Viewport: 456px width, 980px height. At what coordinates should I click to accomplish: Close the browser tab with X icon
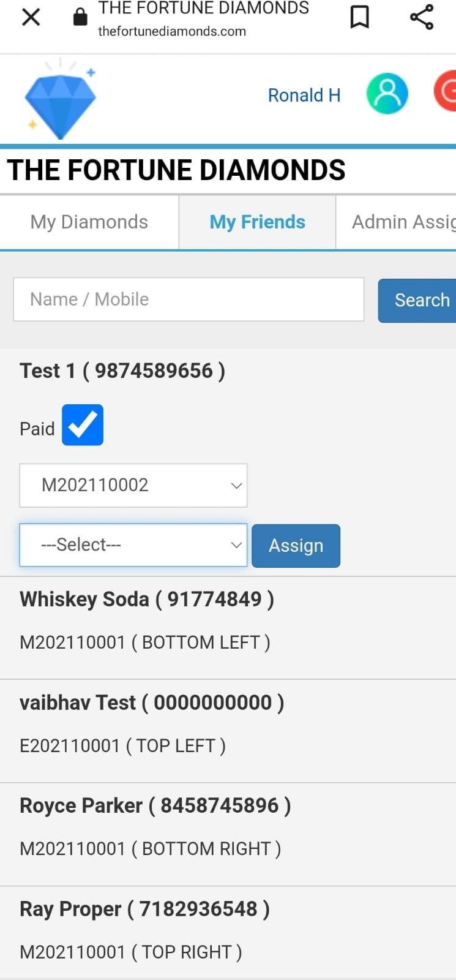click(31, 17)
